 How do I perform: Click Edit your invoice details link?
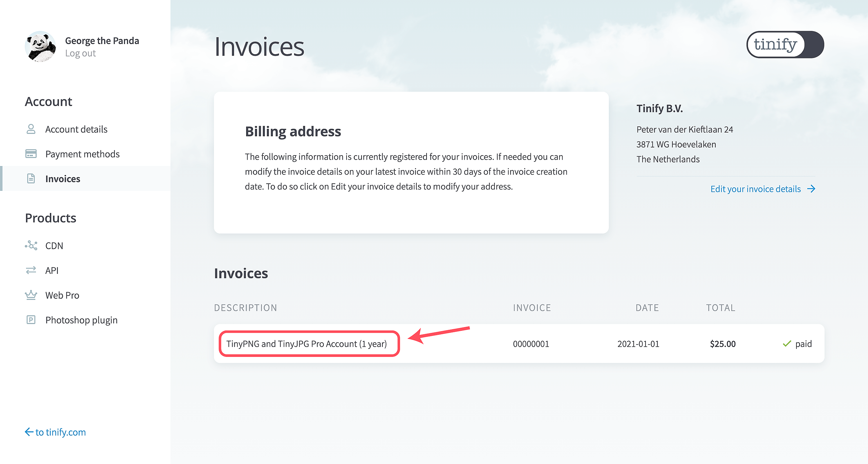coord(755,189)
